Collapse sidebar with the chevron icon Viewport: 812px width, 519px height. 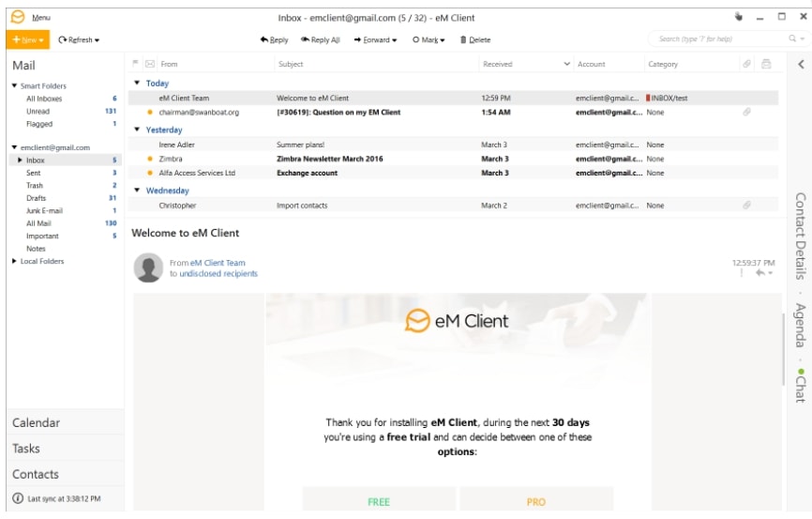[801, 65]
